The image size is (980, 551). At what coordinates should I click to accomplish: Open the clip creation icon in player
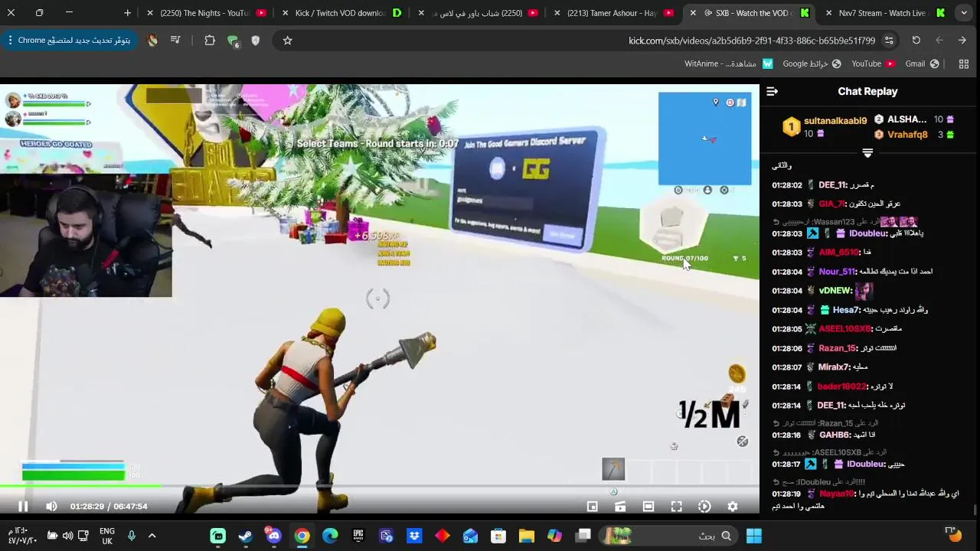point(620,506)
